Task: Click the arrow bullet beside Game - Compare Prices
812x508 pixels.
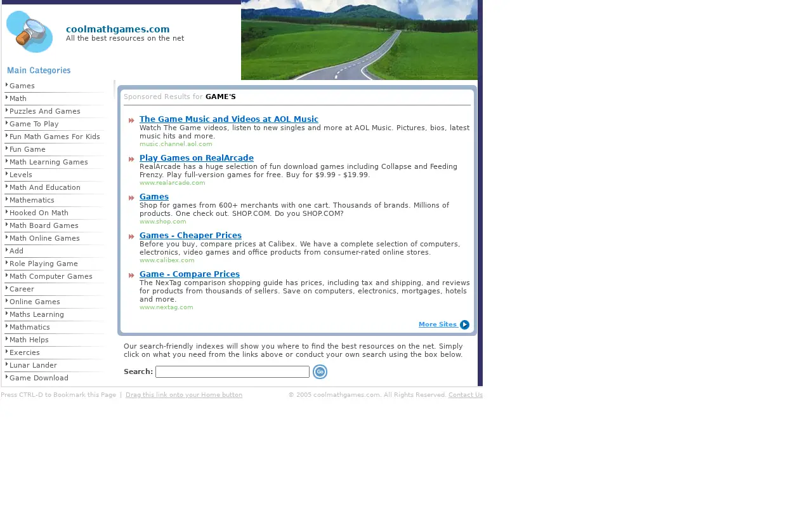Action: (131, 276)
